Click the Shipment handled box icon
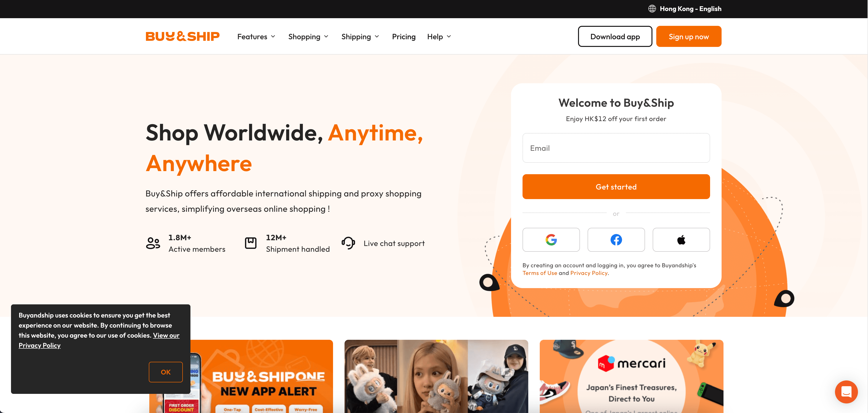 pos(250,243)
